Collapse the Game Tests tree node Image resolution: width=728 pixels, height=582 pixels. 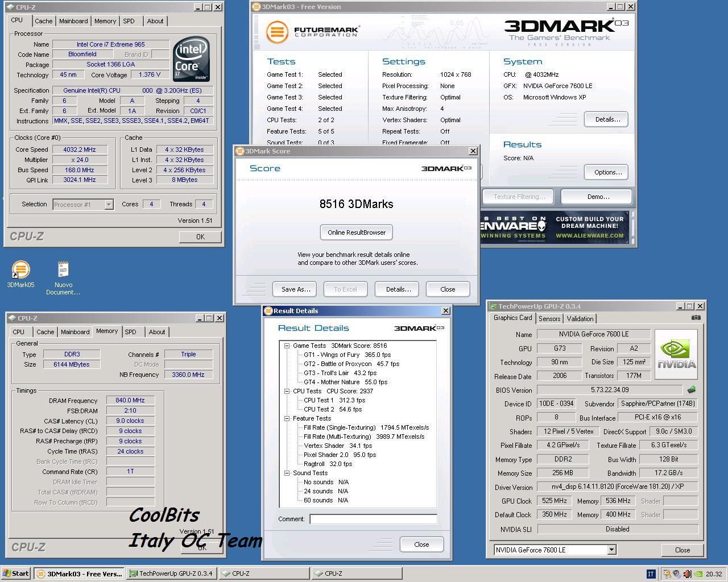tap(287, 346)
